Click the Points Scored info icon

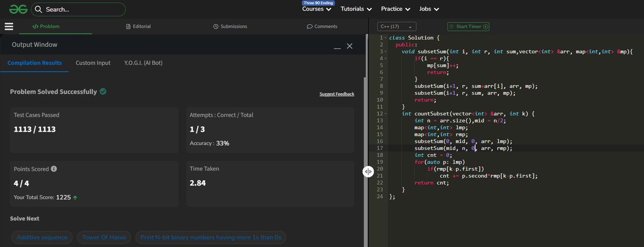[x=54, y=169]
